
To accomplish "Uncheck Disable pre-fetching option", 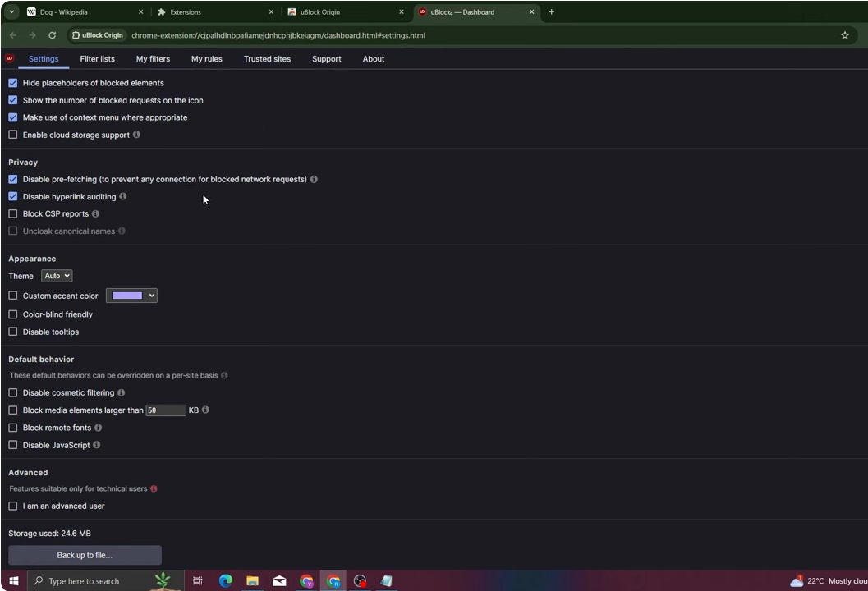I will [13, 179].
